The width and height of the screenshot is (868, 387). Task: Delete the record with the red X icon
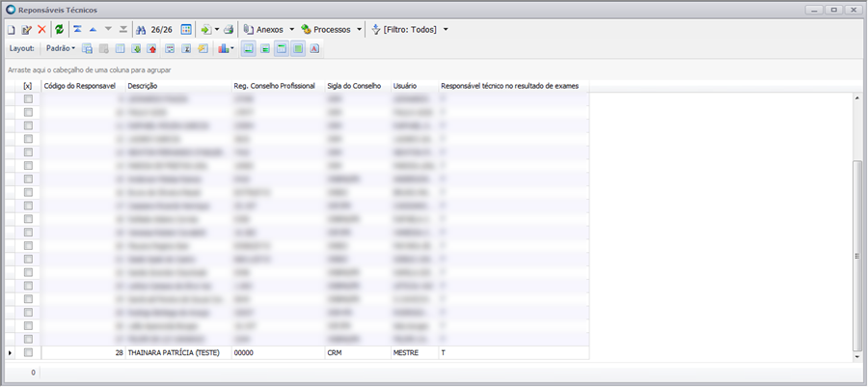[41, 30]
